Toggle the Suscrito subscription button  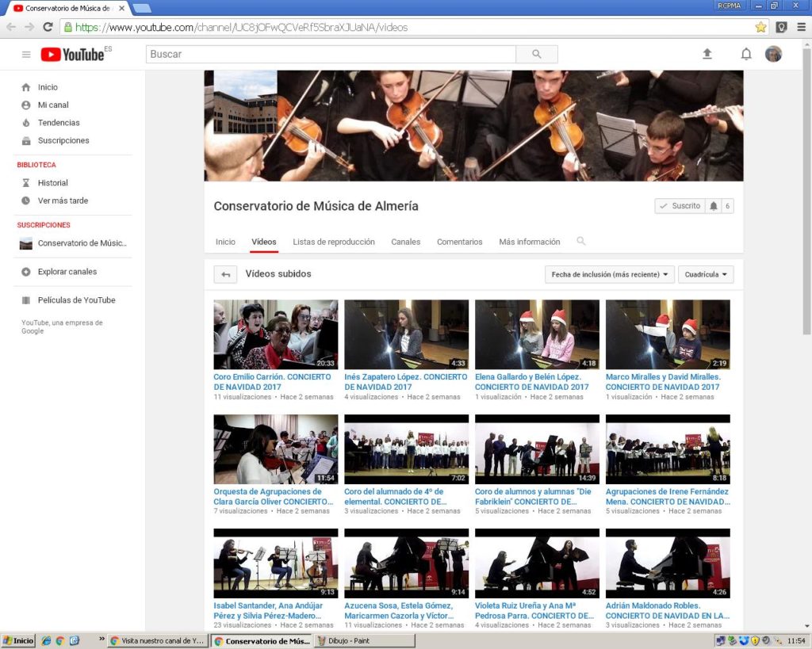pos(679,206)
